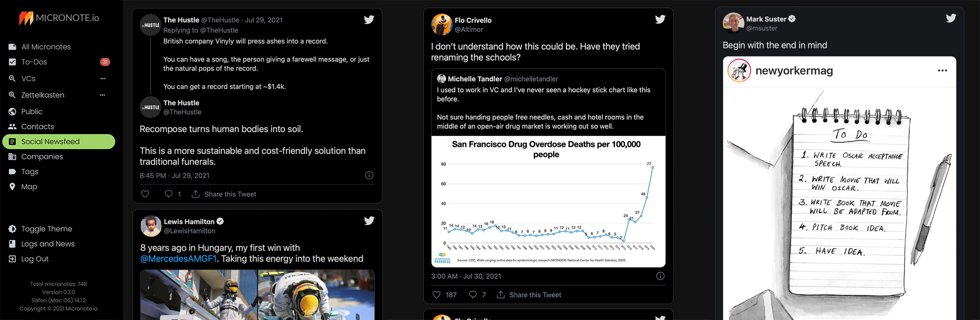Click the Companies building icon

pyautogui.click(x=12, y=157)
